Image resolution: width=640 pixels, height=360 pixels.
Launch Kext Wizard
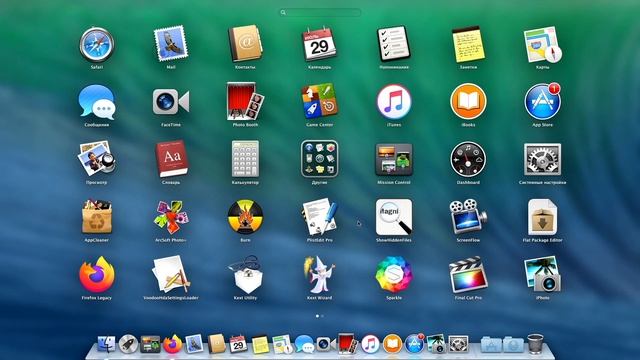pos(319,274)
